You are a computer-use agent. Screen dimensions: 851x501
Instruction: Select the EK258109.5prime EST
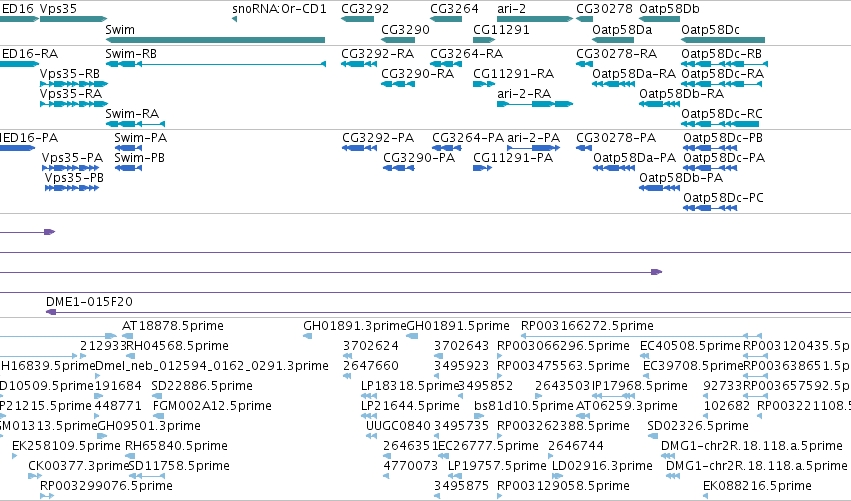15,456
